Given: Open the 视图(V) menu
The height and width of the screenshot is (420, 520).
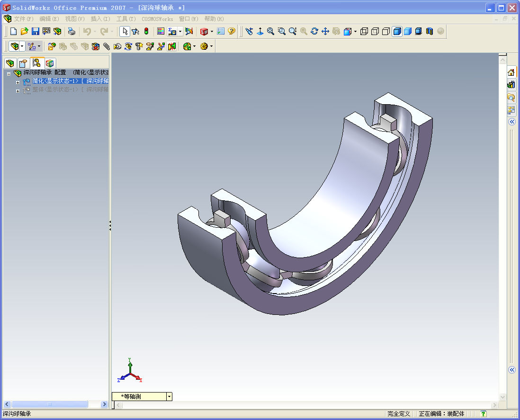Looking at the screenshot, I should (x=75, y=19).
